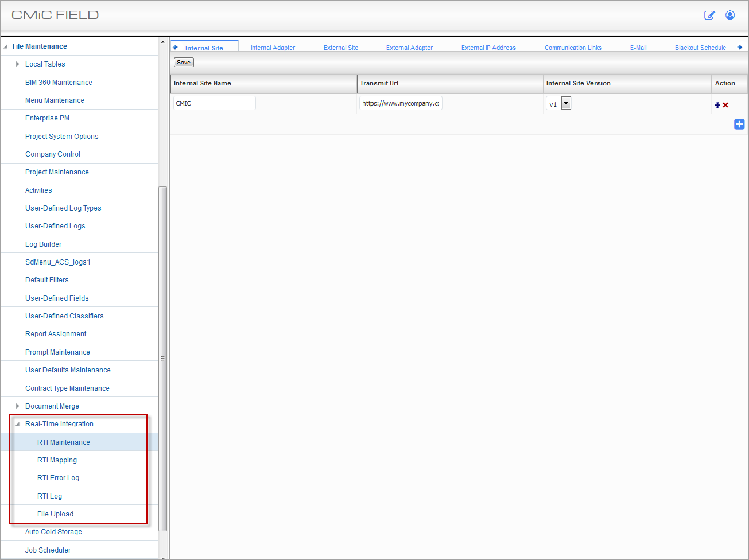Screen dimensions: 749x560
Task: Click the Transmit Url input field
Action: tap(401, 103)
